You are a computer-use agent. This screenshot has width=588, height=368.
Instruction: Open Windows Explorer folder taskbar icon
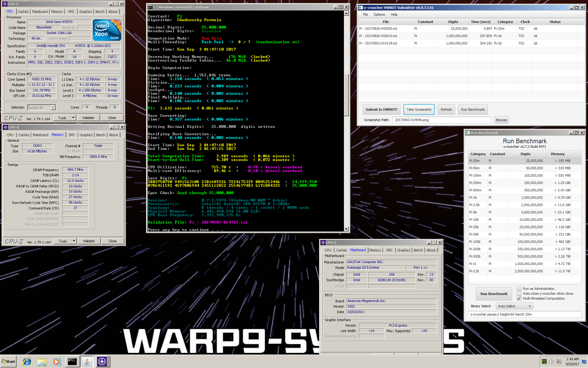click(42, 362)
